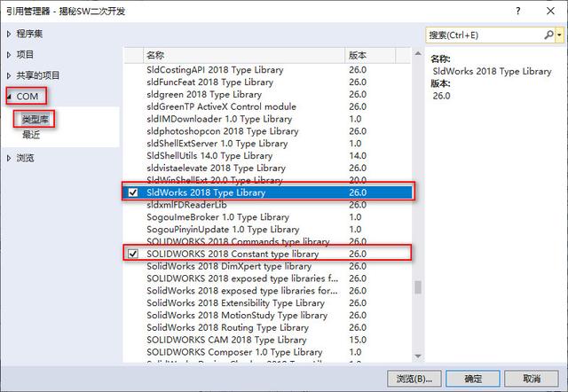Select SogouImeBroker 1.0 Type Library row
This screenshot has height=392, width=568.
point(267,217)
